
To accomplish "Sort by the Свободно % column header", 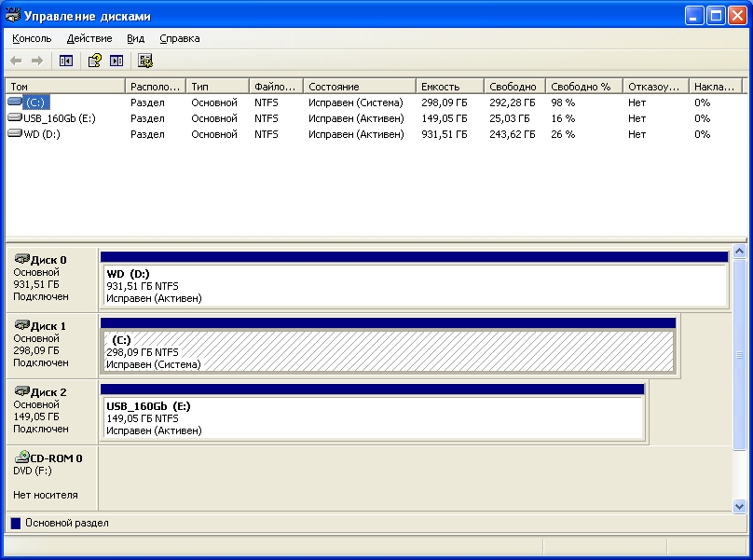I will tap(584, 87).
